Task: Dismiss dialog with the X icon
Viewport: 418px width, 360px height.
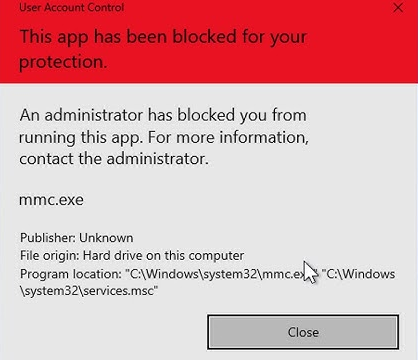Action: pyautogui.click(x=398, y=8)
